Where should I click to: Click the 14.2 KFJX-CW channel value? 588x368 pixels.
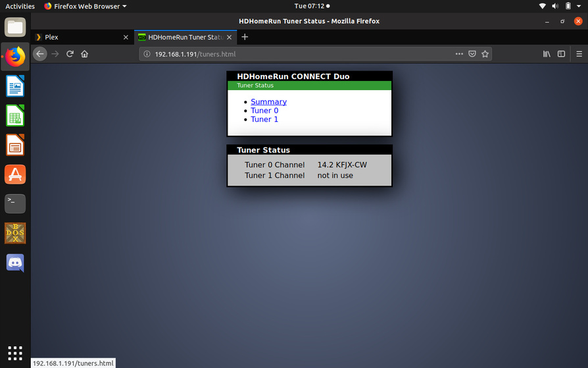(342, 165)
